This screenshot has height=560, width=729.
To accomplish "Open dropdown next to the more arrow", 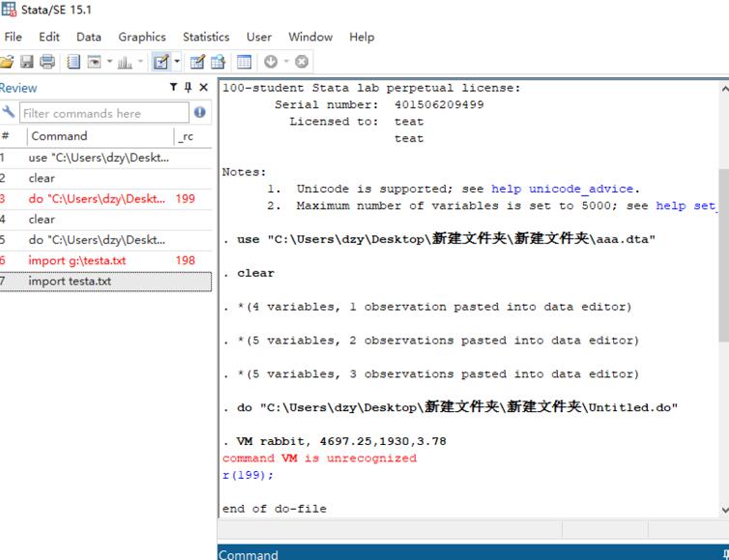I will point(286,61).
